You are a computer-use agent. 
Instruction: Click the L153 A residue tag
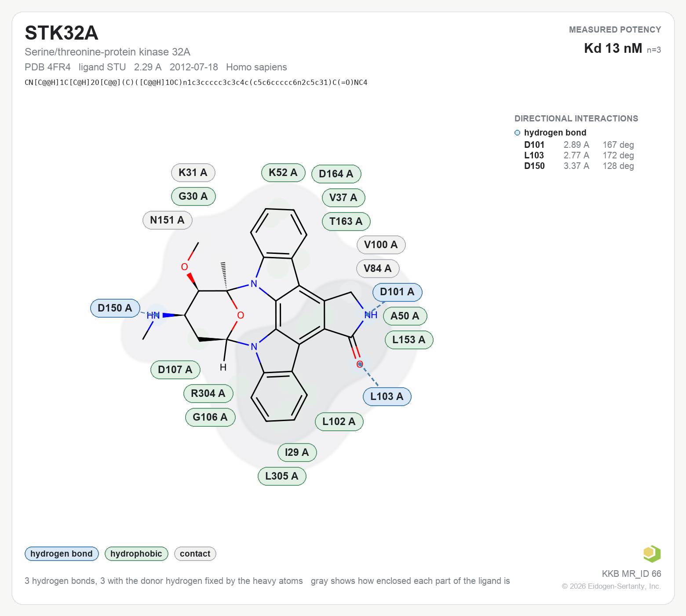click(409, 340)
